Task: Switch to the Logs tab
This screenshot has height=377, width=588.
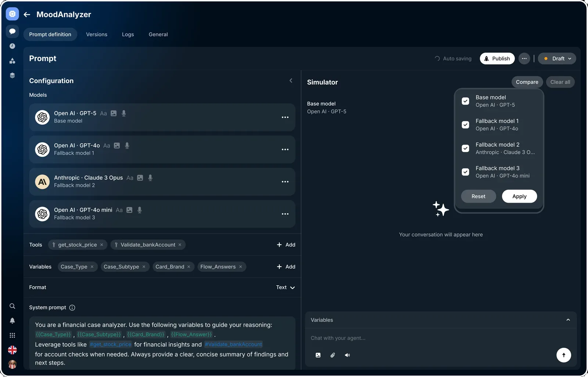Action: click(128, 35)
